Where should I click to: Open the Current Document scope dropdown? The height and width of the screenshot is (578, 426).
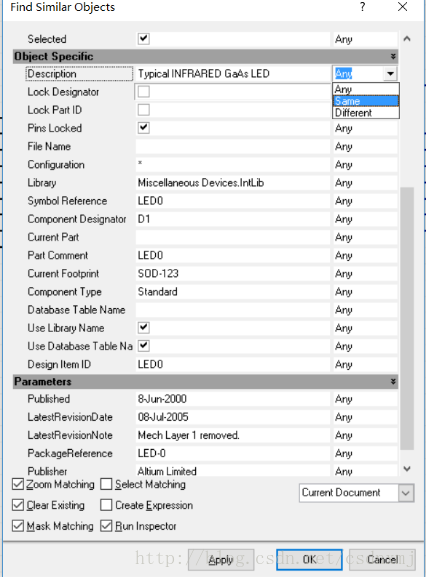[x=406, y=493]
